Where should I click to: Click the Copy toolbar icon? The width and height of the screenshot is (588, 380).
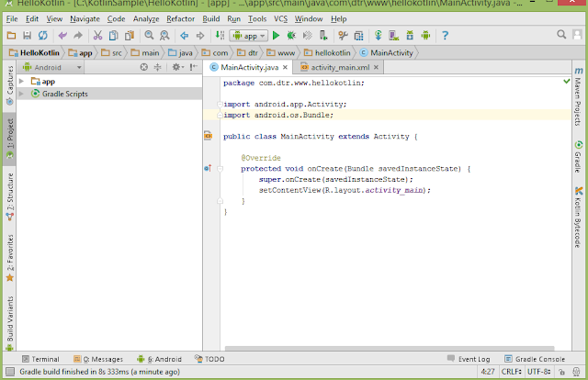coord(113,36)
